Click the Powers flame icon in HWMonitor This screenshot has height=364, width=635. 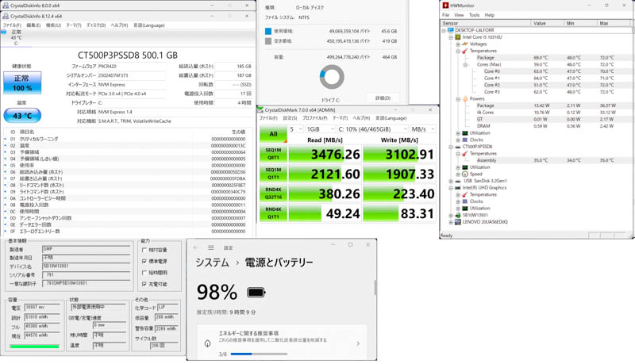[x=465, y=98]
